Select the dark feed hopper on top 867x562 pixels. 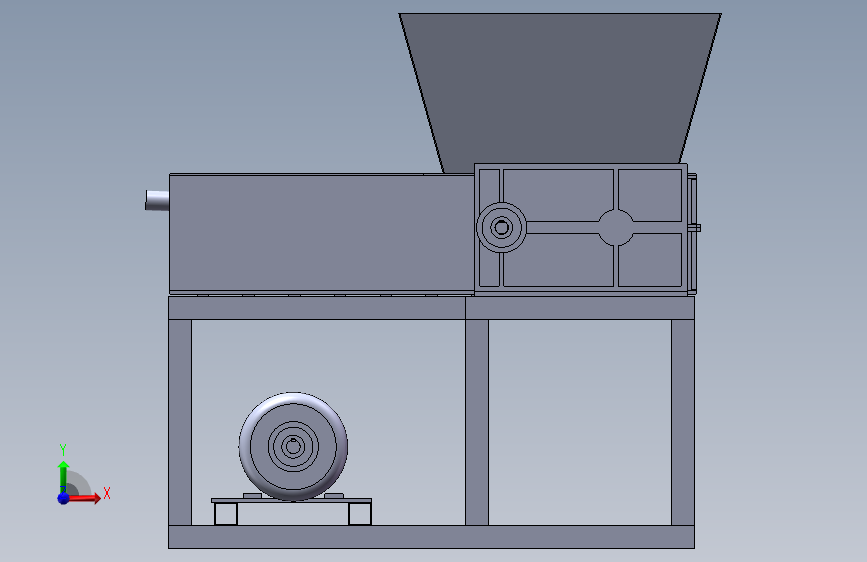click(560, 91)
